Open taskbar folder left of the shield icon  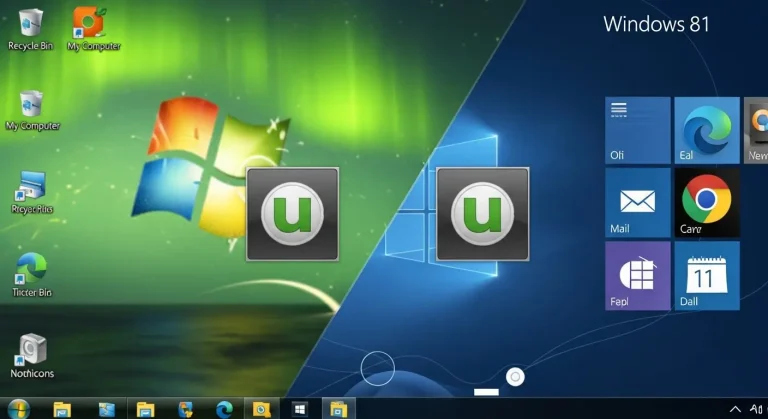(145, 409)
